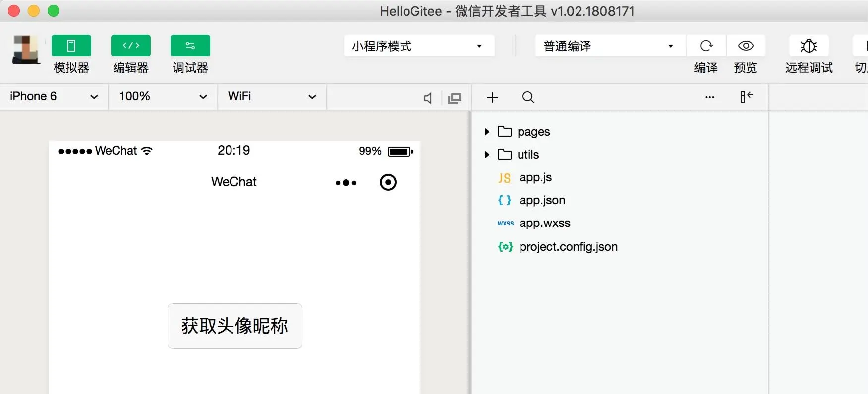
Task: Toggle the editor panel (编辑器)
Action: (x=131, y=46)
